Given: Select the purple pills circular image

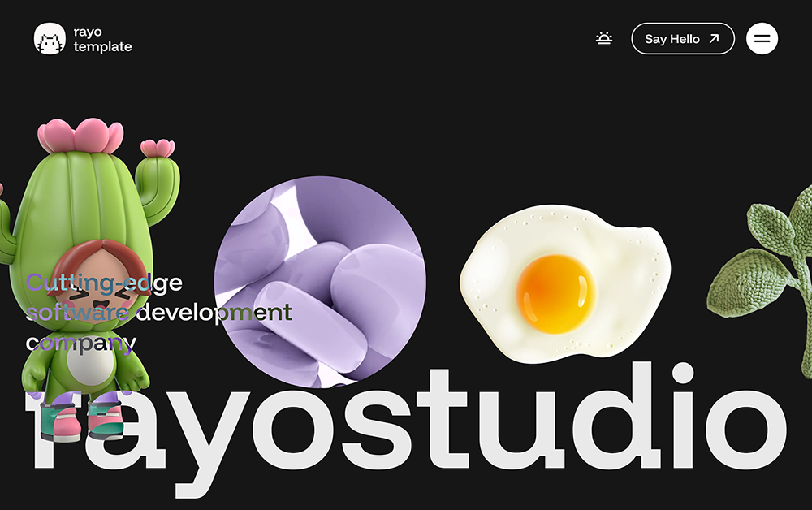Looking at the screenshot, I should (319, 282).
